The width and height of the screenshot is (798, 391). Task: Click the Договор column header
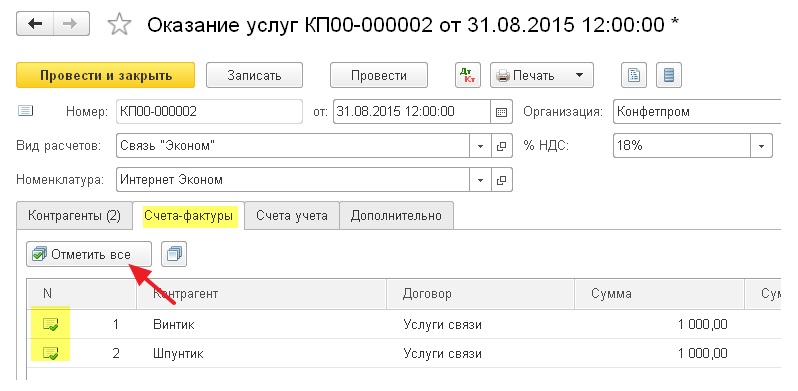pyautogui.click(x=480, y=294)
